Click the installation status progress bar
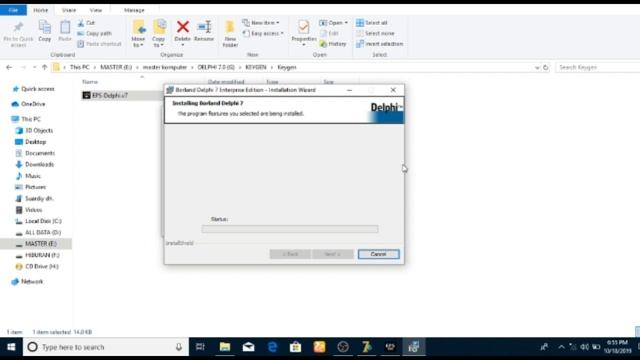Viewport: 640px width, 360px height. (x=290, y=229)
